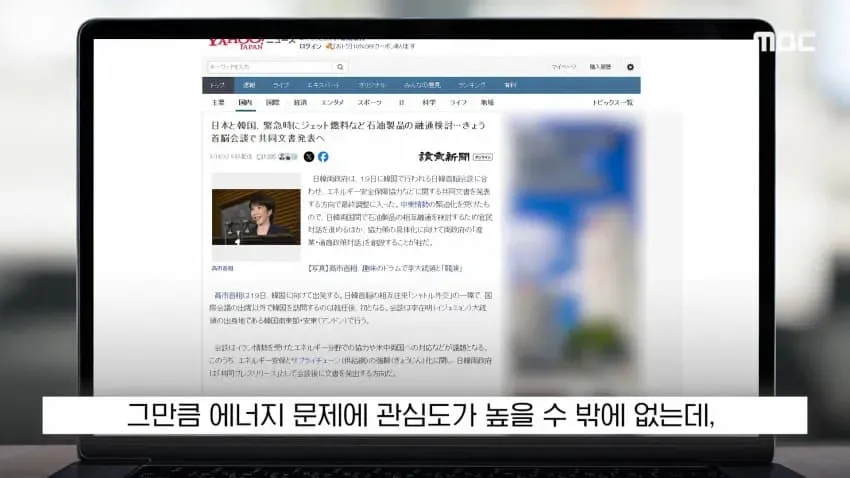Open the ランキング tab
The image size is (850, 478).
(472, 85)
